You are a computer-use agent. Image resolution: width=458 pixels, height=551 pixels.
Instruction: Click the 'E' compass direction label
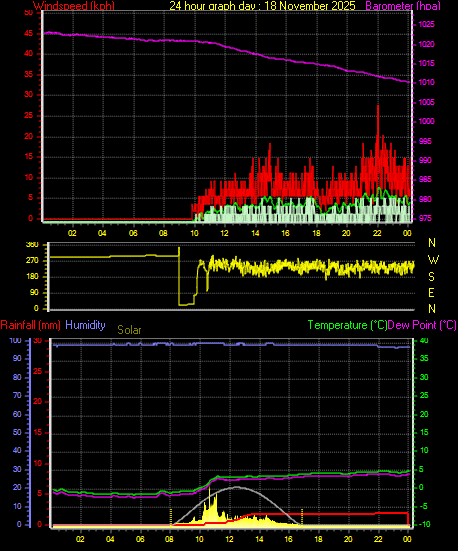432,292
